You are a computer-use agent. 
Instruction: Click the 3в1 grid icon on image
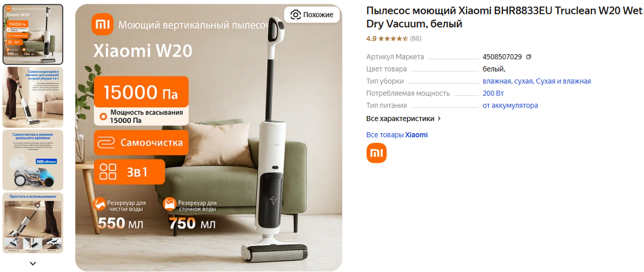108,171
